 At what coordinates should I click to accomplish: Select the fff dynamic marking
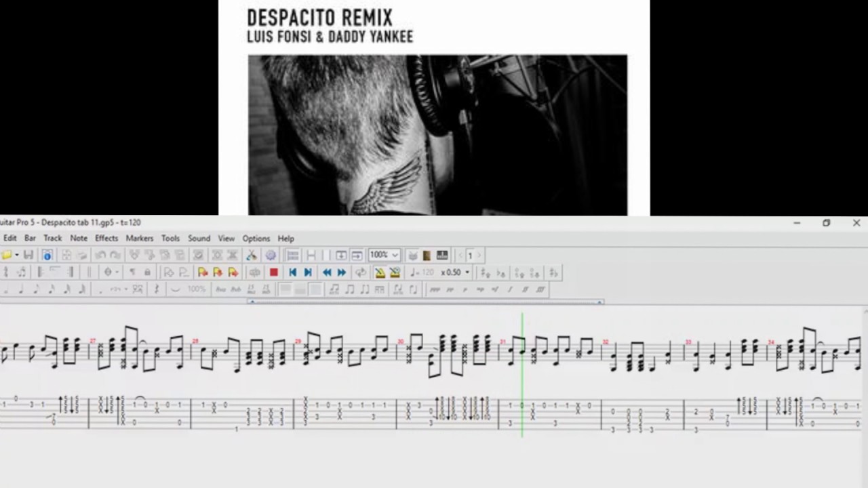540,289
